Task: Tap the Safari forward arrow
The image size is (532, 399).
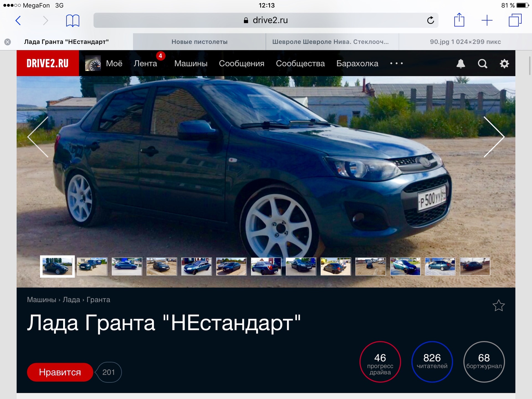Action: [46, 21]
